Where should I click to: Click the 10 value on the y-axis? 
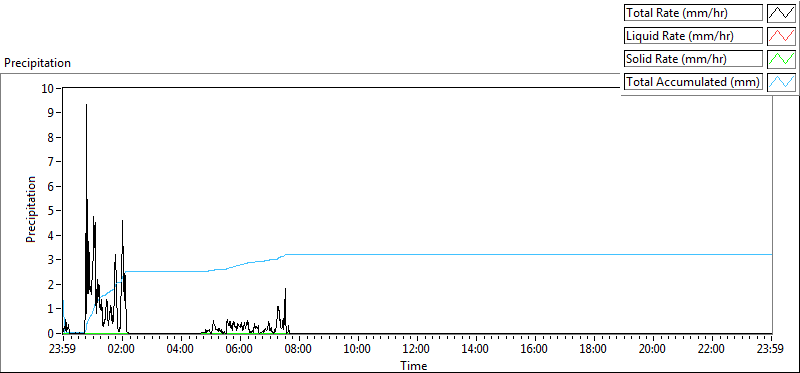48,88
